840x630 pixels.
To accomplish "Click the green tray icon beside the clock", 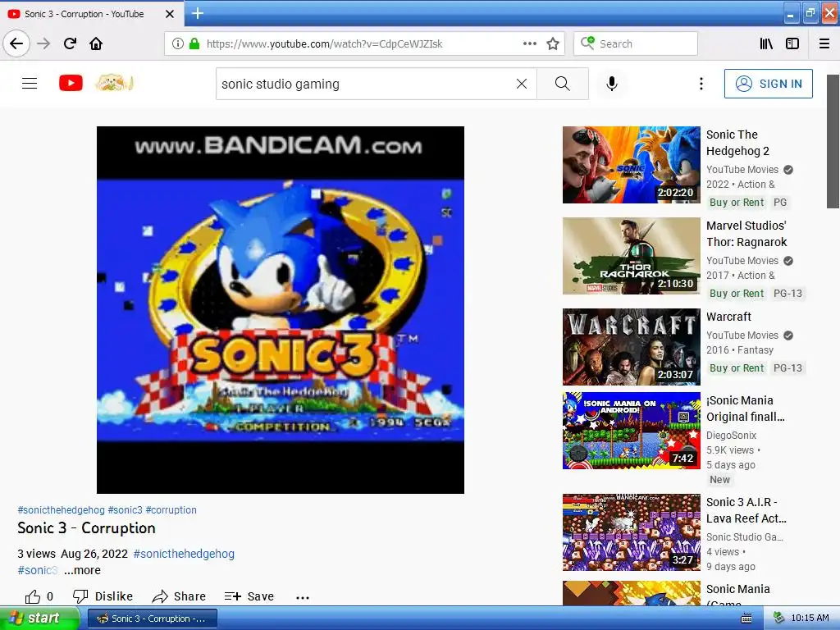I will pos(779,619).
